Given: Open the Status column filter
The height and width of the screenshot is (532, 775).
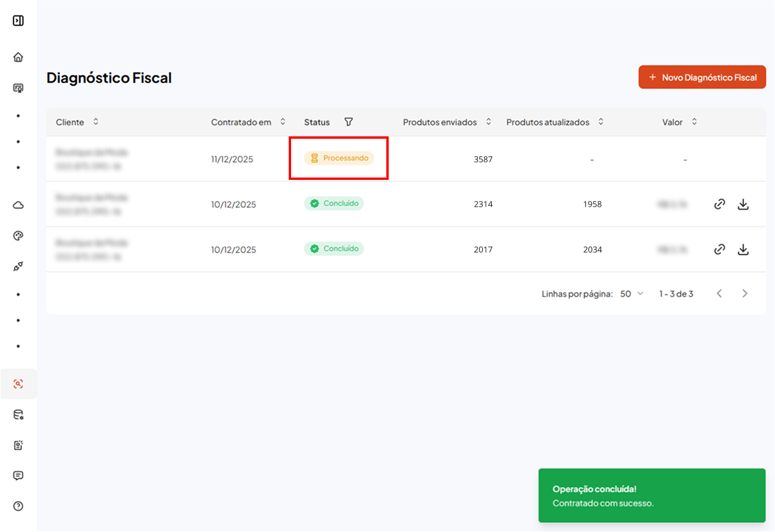Looking at the screenshot, I should pos(349,122).
